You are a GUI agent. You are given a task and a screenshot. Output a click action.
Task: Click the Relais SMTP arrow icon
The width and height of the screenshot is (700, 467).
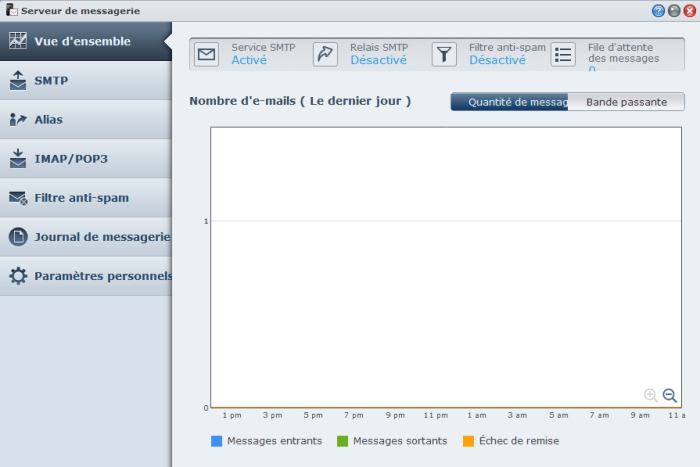coord(326,54)
